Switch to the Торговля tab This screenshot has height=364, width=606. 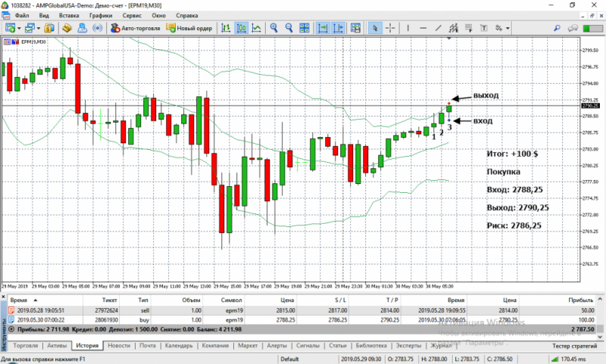[26, 346]
